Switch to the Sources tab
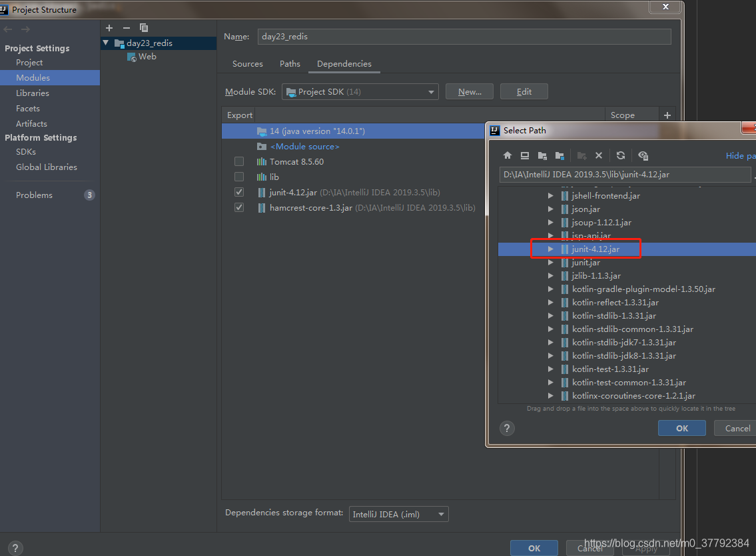This screenshot has width=756, height=556. click(247, 64)
